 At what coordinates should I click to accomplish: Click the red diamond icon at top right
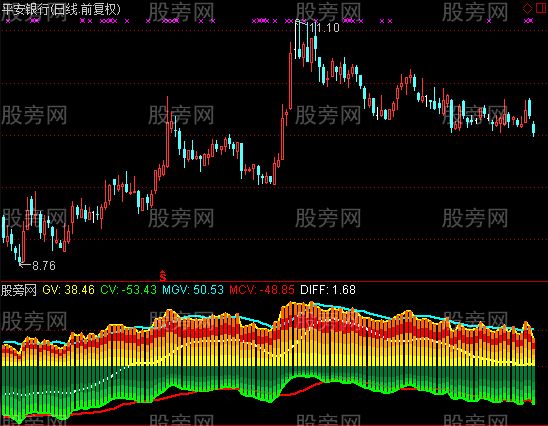pos(527,8)
